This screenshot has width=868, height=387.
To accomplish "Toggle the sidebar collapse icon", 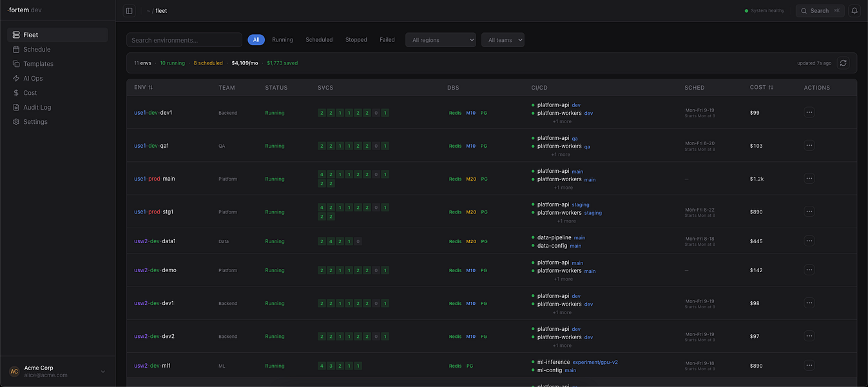I will 129,11.
